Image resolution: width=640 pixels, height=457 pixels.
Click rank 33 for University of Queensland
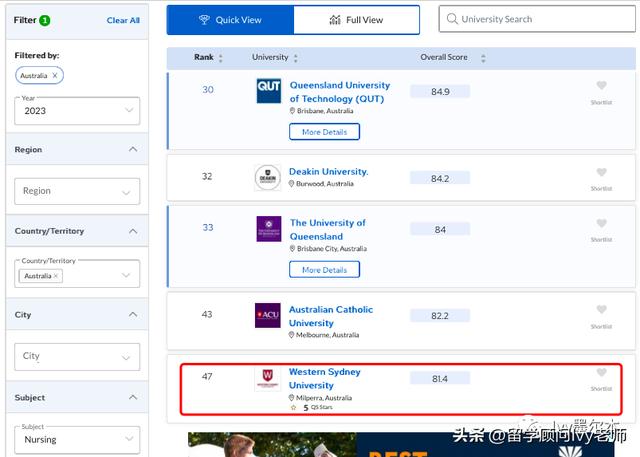[x=208, y=228]
